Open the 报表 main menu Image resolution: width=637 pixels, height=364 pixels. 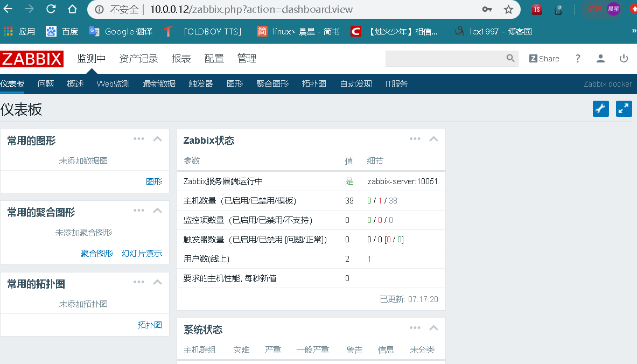(x=181, y=59)
